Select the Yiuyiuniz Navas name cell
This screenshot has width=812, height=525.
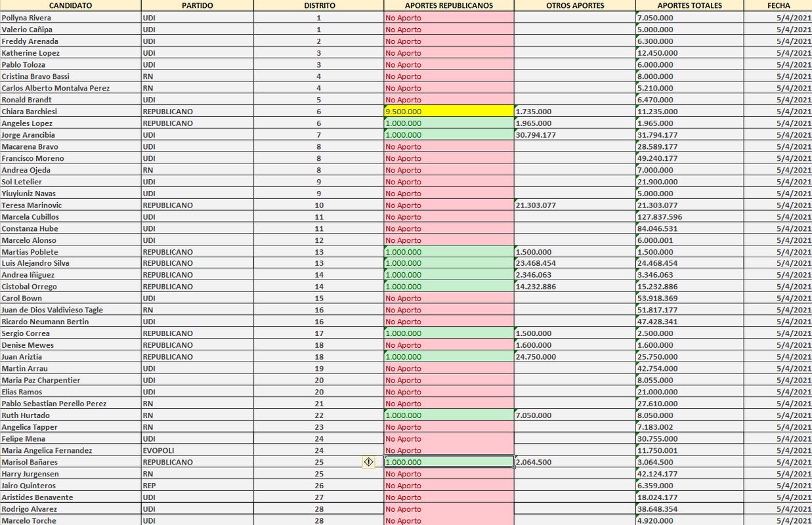pyautogui.click(x=70, y=193)
